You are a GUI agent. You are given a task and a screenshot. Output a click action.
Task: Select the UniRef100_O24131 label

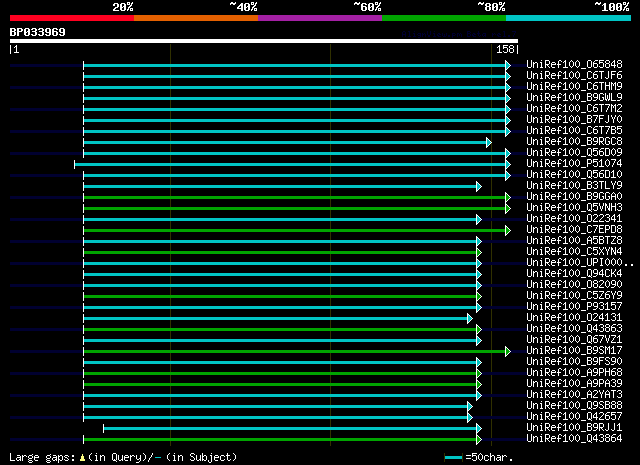574,318
